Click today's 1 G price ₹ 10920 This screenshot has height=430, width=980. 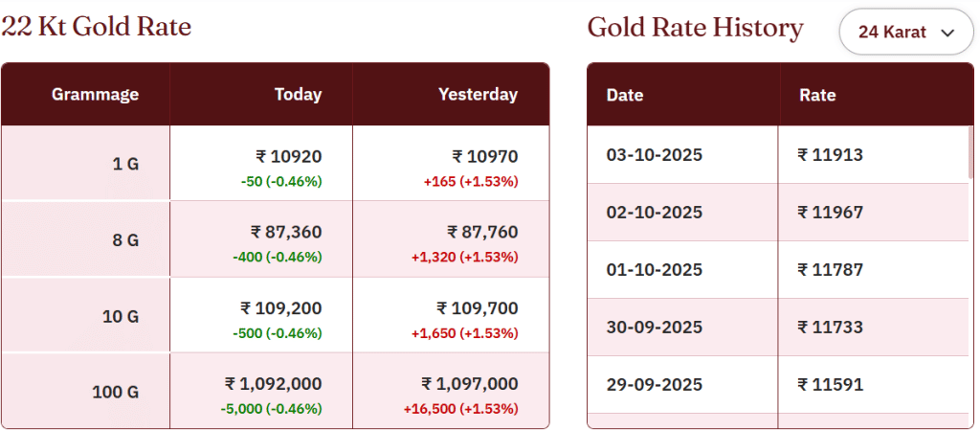289,157
